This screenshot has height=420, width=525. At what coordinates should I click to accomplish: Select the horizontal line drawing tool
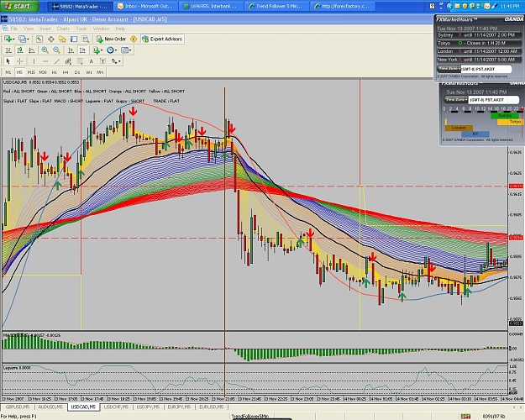tap(45, 61)
